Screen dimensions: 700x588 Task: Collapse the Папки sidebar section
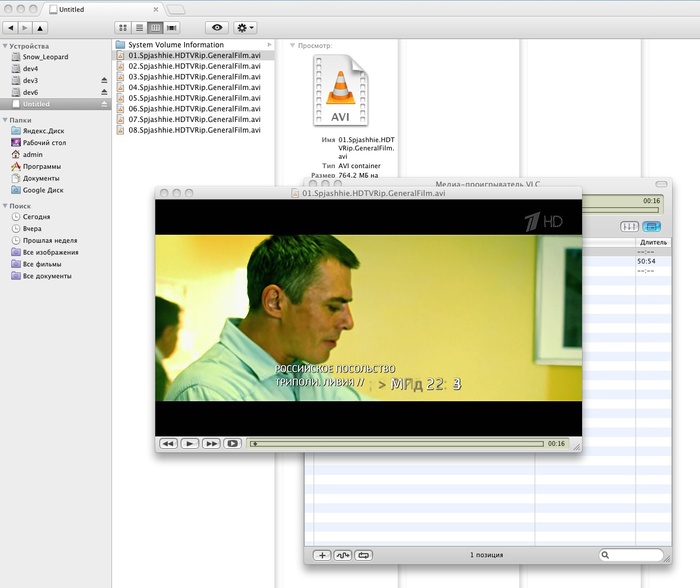click(x=5, y=119)
